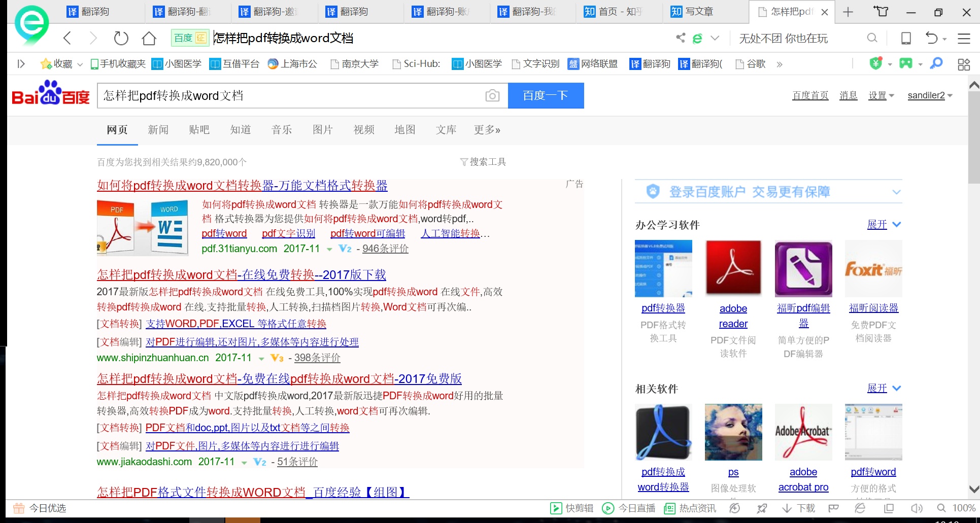Reload the page with refresh icon
The height and width of the screenshot is (523, 980).
[x=121, y=38]
